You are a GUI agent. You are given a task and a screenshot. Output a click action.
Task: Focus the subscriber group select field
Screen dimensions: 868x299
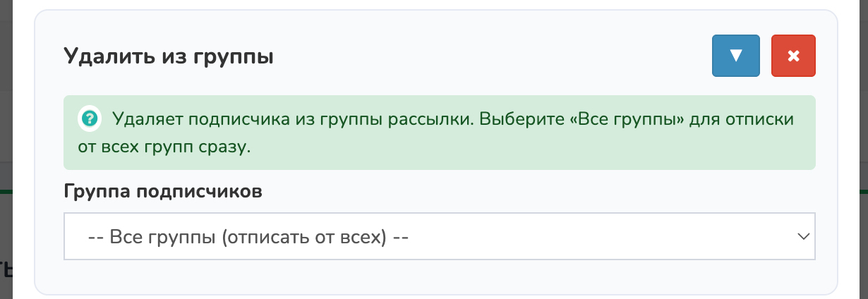coord(439,237)
